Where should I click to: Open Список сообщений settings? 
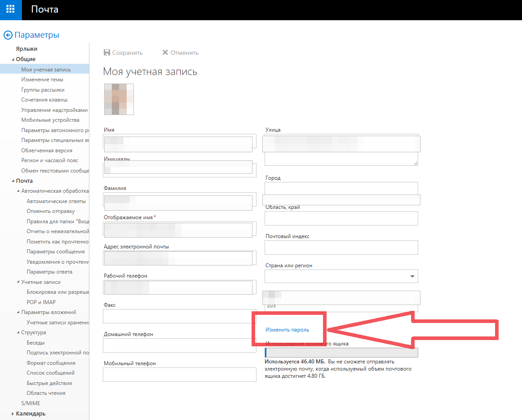[x=51, y=373]
